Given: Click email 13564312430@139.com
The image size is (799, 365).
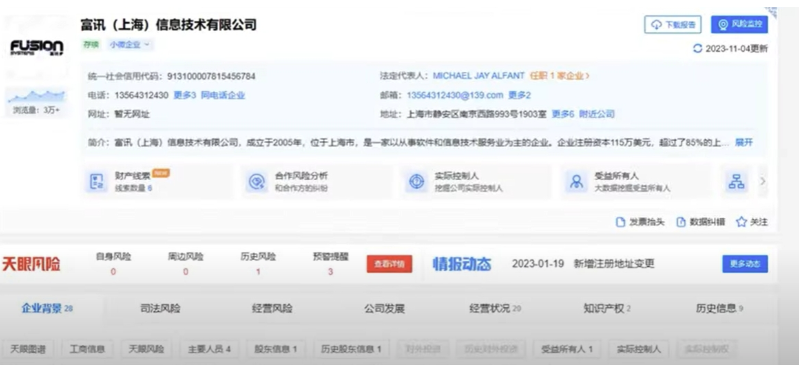Looking at the screenshot, I should [455, 95].
